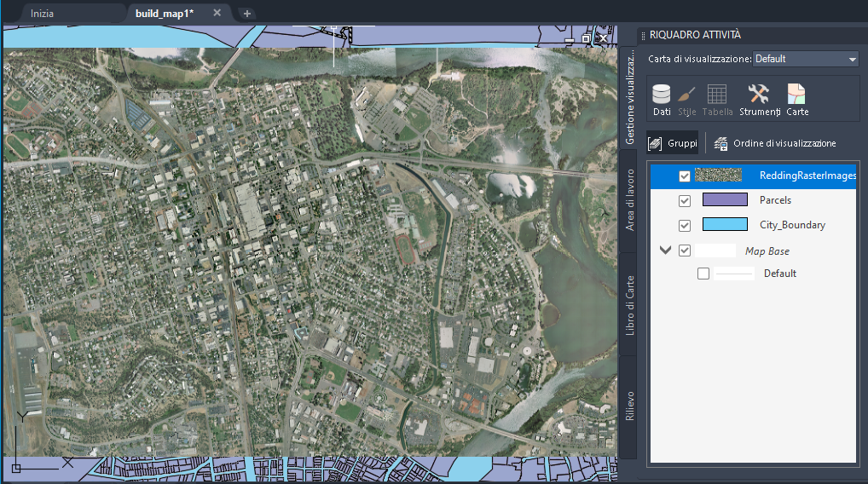The height and width of the screenshot is (484, 868).
Task: Select the Default layer label
Action: tap(780, 274)
